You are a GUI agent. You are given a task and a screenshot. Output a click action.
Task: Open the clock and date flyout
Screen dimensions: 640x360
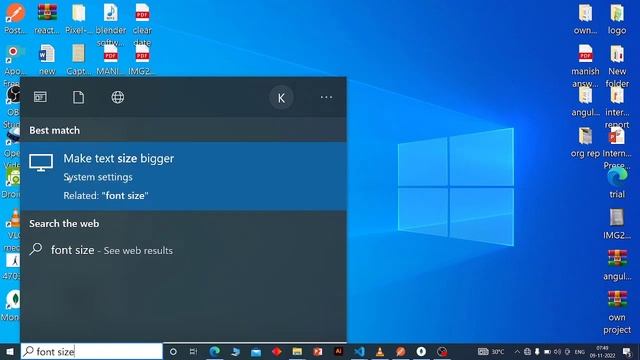(x=602, y=351)
